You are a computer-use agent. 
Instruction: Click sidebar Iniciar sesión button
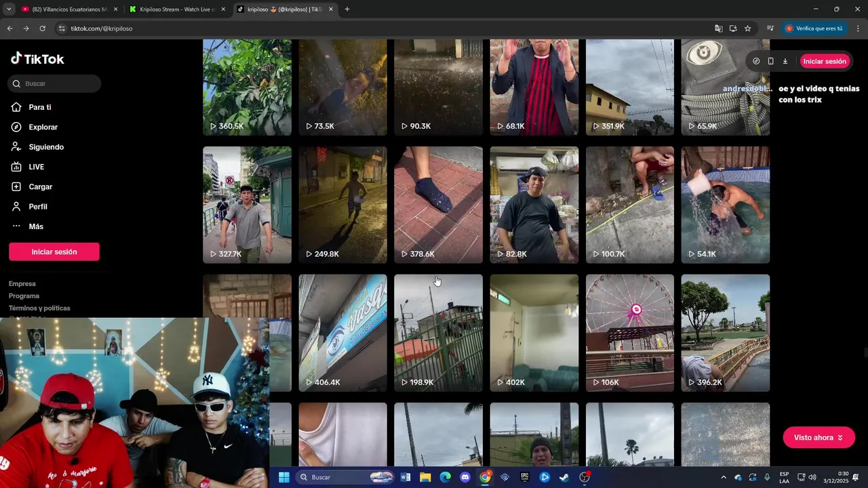pos(54,251)
